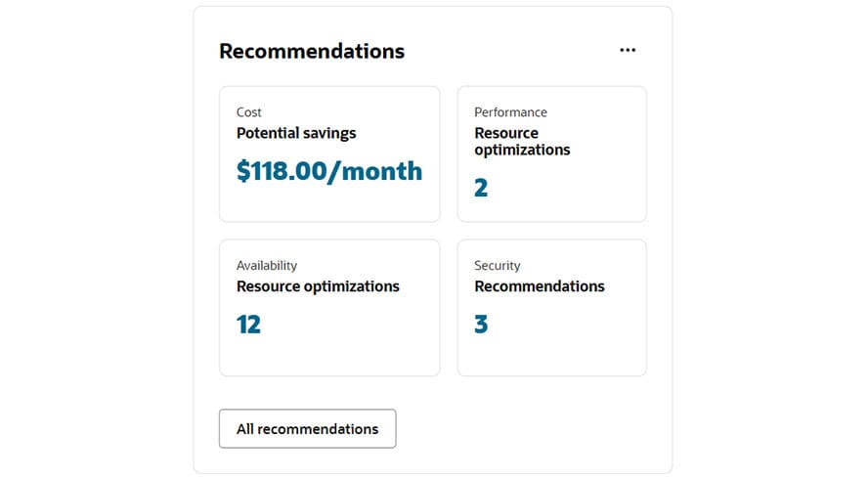868x479 pixels.
Task: Click the All recommendations button
Action: pos(307,429)
